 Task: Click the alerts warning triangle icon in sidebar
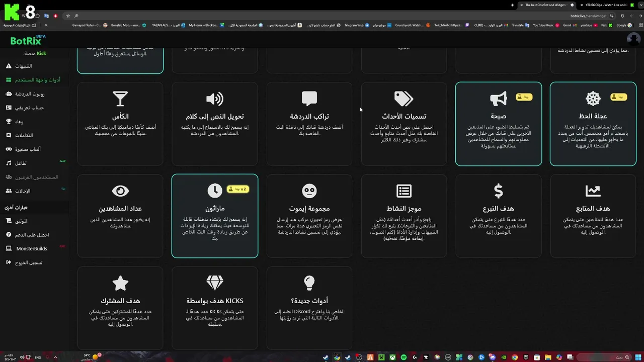click(x=9, y=66)
